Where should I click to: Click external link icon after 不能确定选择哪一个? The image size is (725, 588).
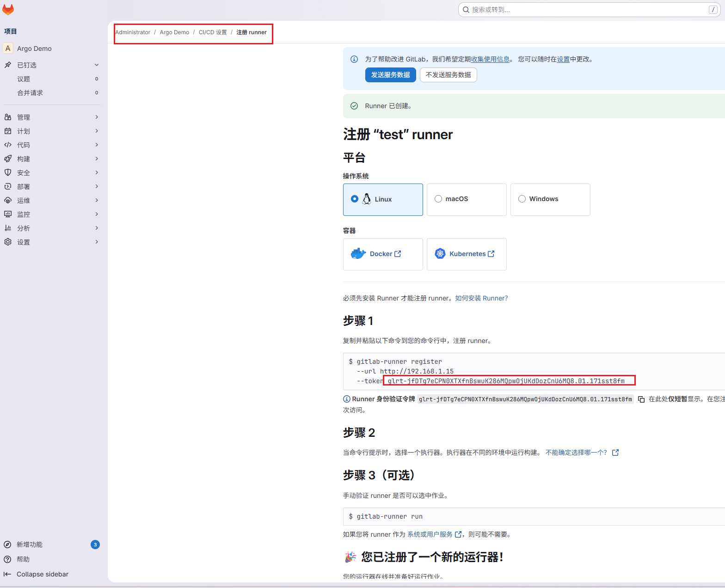(x=615, y=453)
